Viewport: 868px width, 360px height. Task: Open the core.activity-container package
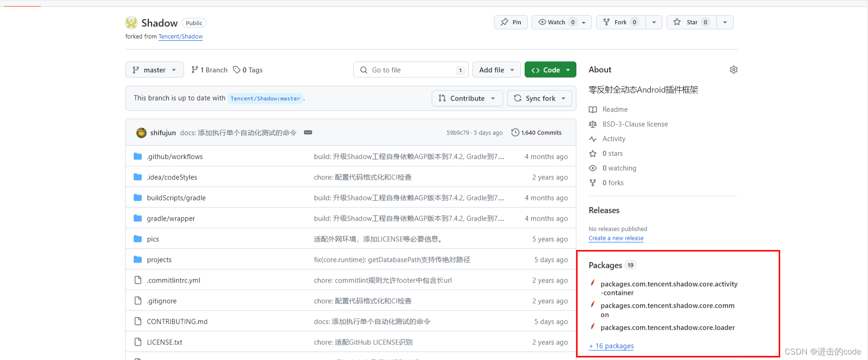[669, 288]
